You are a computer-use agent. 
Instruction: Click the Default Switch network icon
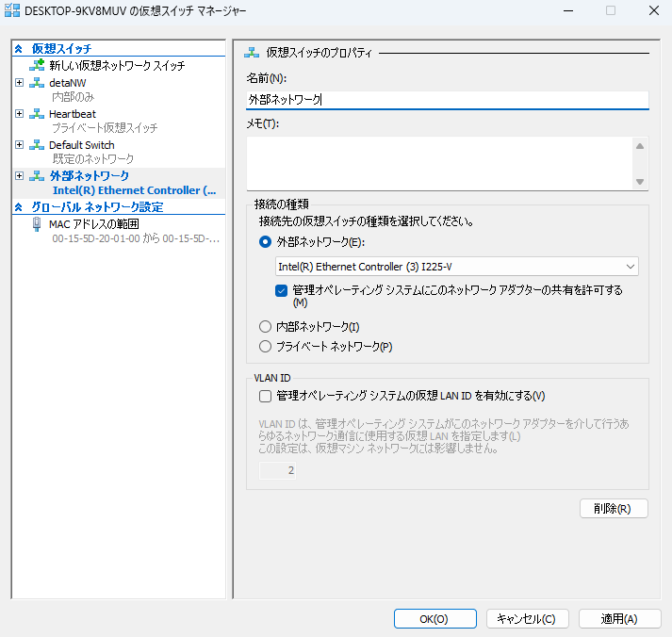37,145
